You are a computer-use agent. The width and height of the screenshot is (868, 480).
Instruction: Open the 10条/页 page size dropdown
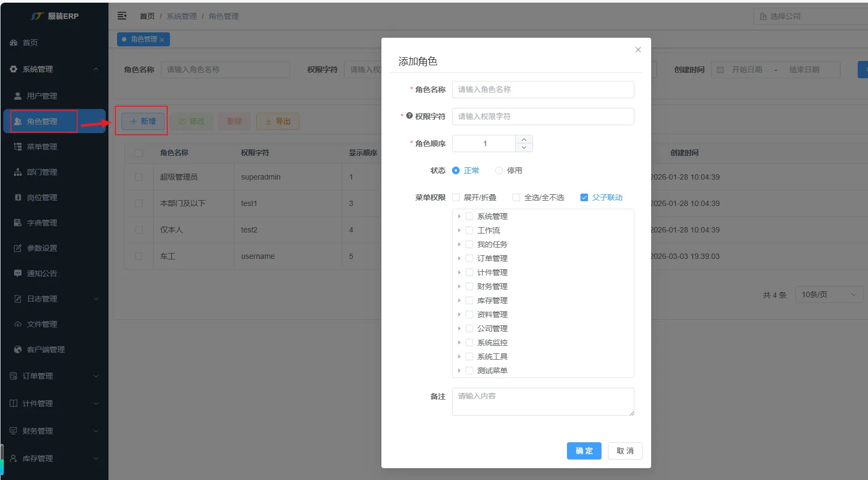coord(829,294)
